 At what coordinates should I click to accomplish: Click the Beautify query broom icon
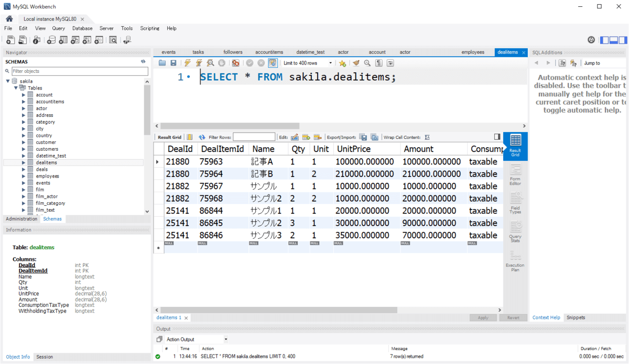tap(356, 63)
